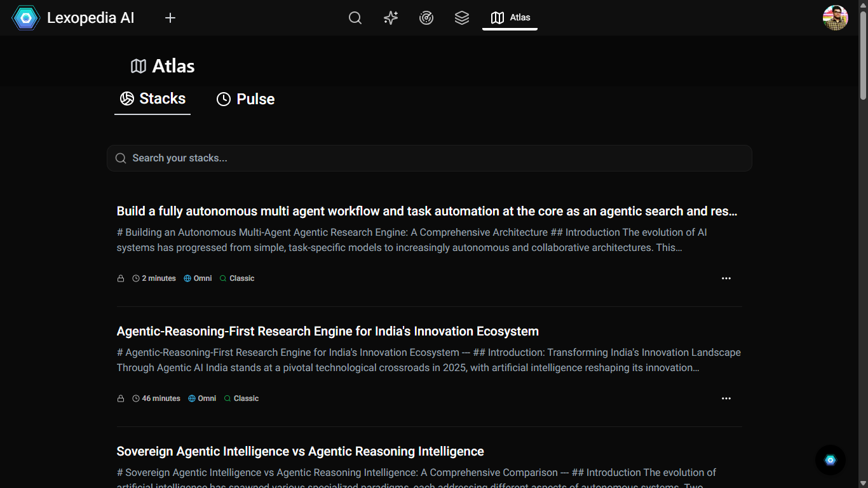Open the Lexopedia AI home title
The height and width of the screenshot is (488, 868).
click(x=91, y=18)
